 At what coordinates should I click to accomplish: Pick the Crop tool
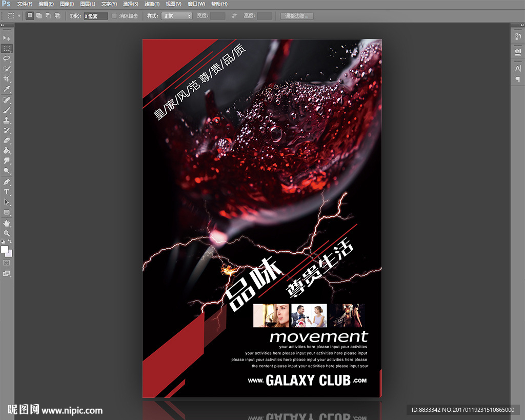coord(7,79)
